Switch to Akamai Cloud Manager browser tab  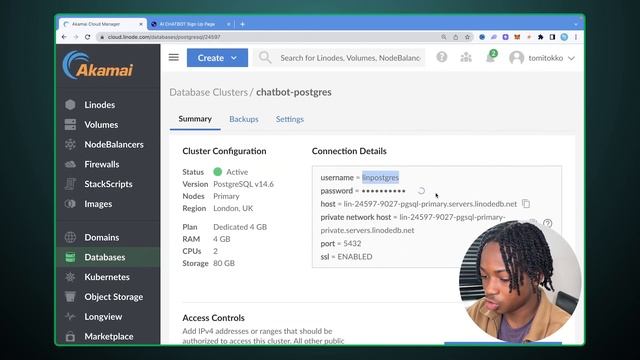tap(101, 24)
